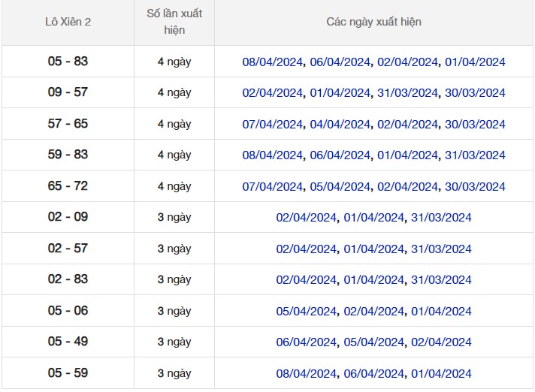The height and width of the screenshot is (392, 535).
Task: Open the 07/04/2024 date in row 57 - 65
Action: pos(272,125)
